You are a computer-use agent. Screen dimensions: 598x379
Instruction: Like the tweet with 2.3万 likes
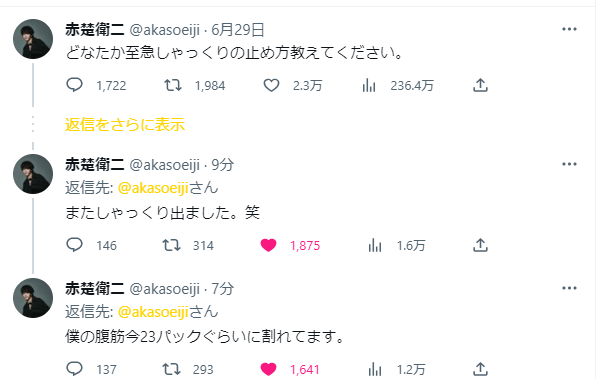(271, 85)
